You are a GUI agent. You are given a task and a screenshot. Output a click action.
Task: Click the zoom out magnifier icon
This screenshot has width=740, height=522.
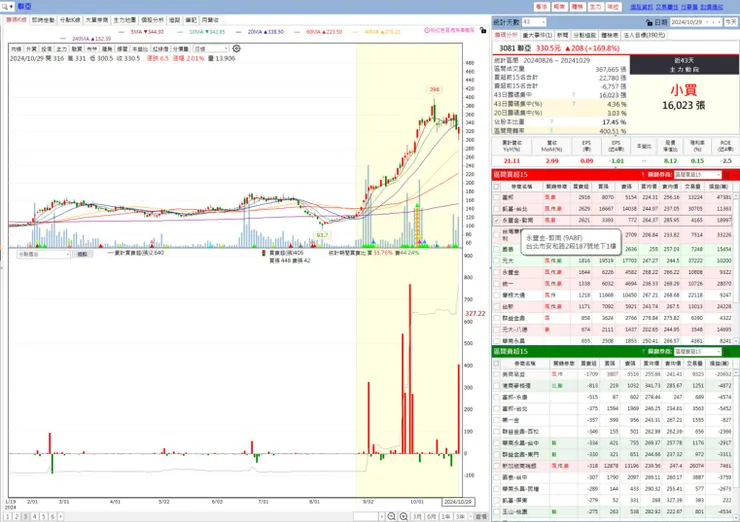[x=391, y=516]
